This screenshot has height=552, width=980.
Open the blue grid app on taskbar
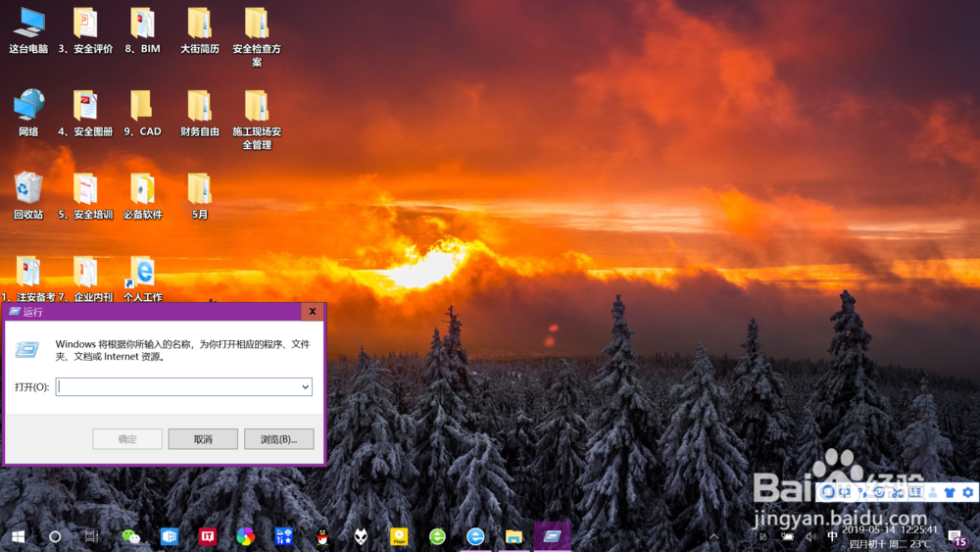(170, 536)
